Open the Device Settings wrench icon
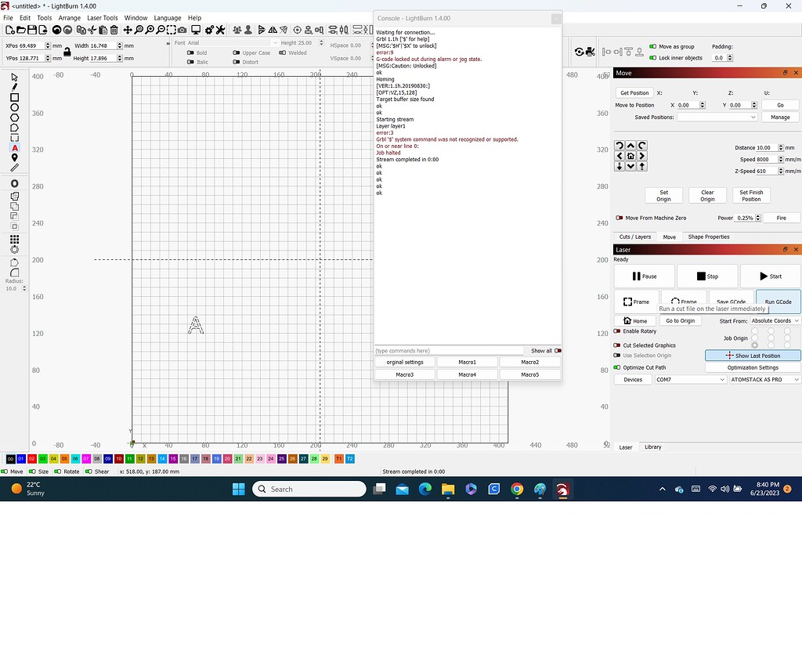This screenshot has height=672, width=802. click(220, 29)
